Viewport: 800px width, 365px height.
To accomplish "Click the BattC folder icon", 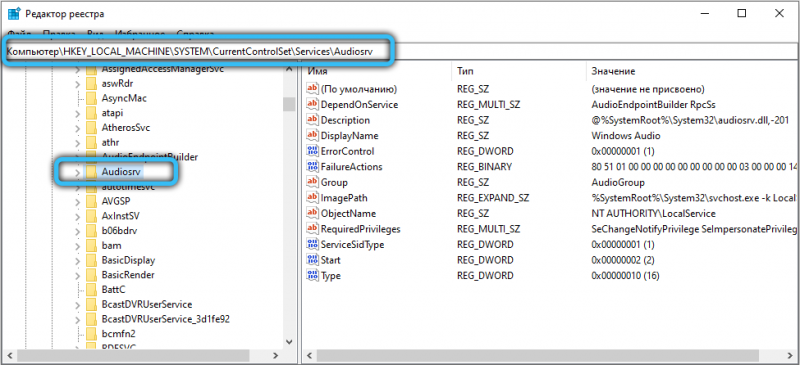I will (x=91, y=289).
